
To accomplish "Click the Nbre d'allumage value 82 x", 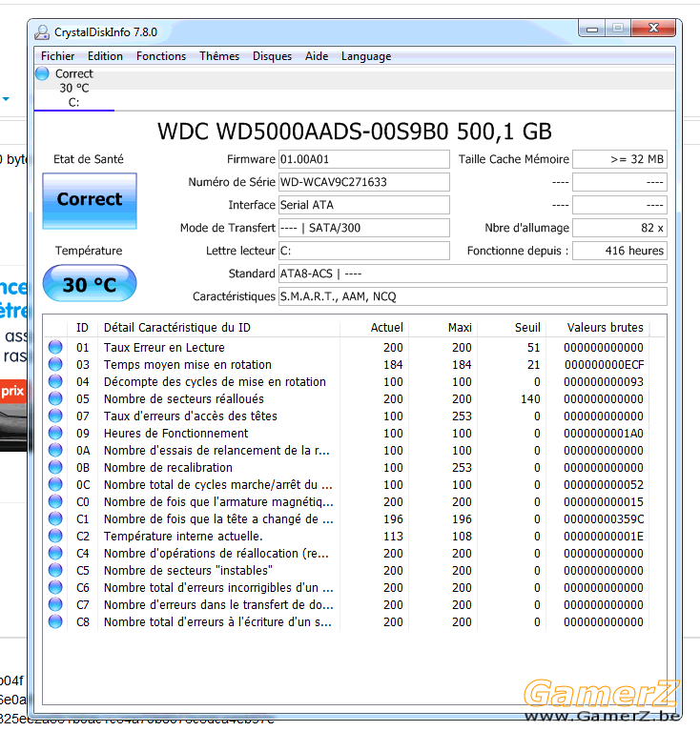I will coord(620,228).
